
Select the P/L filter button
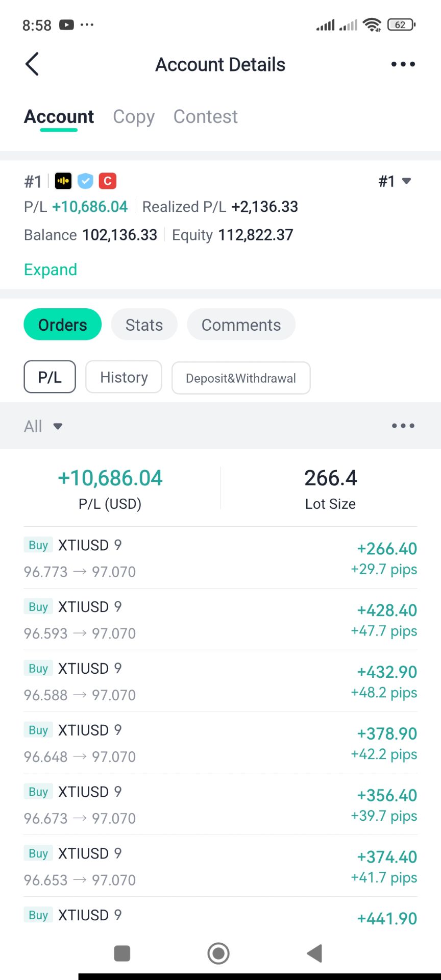(50, 377)
